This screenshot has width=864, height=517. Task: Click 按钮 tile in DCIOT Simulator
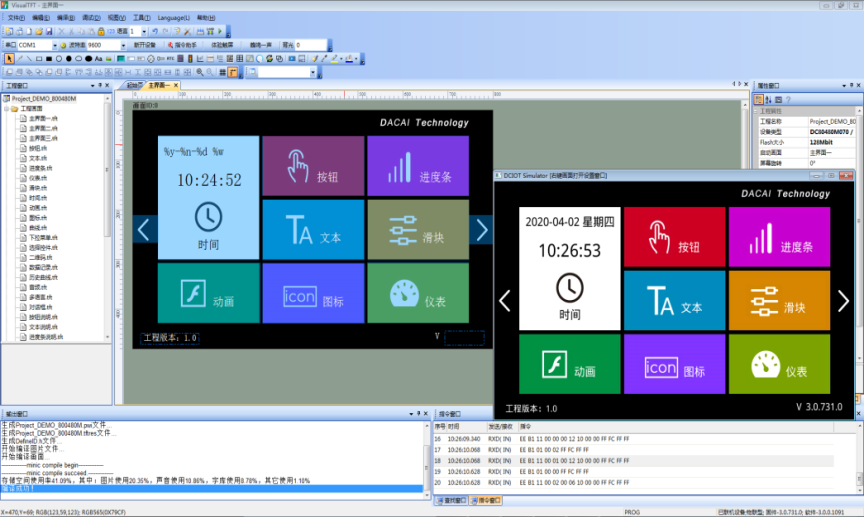(674, 237)
